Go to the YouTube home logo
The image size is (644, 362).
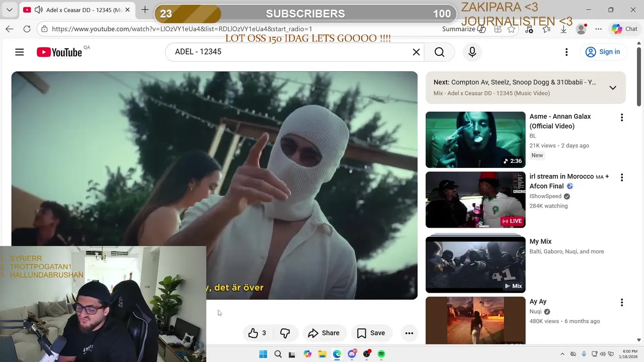click(59, 52)
